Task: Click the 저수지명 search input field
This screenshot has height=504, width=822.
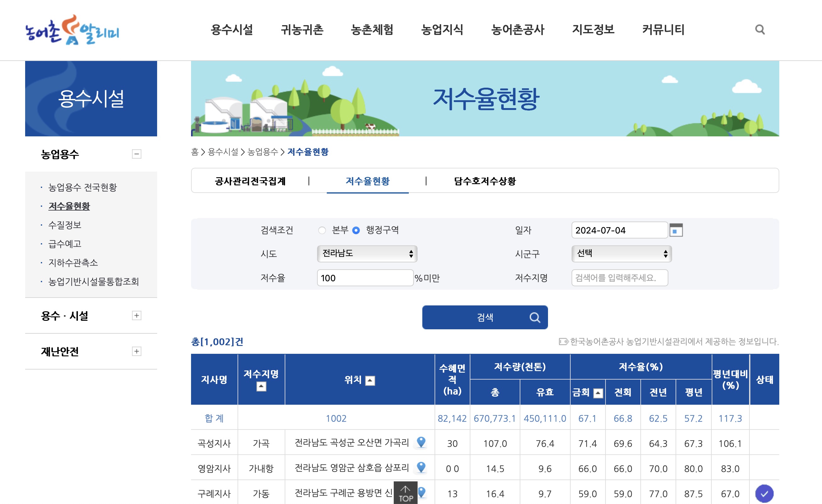Action: click(x=620, y=278)
